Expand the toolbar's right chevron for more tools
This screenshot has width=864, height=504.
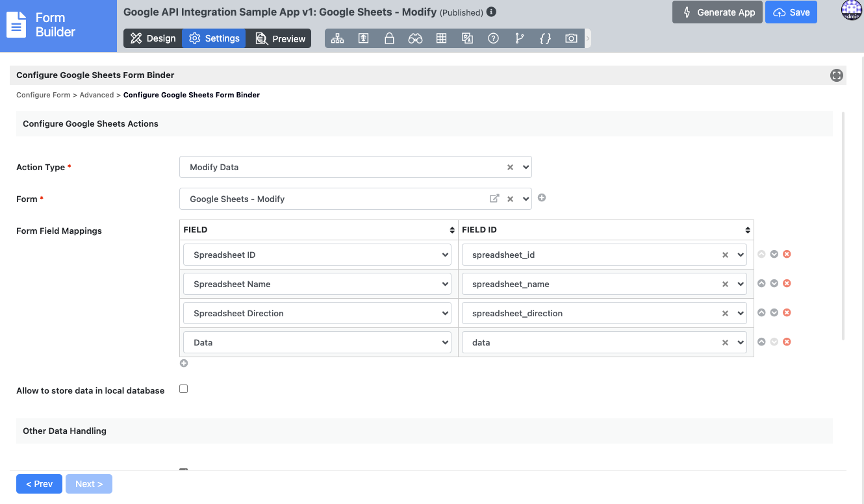point(588,38)
